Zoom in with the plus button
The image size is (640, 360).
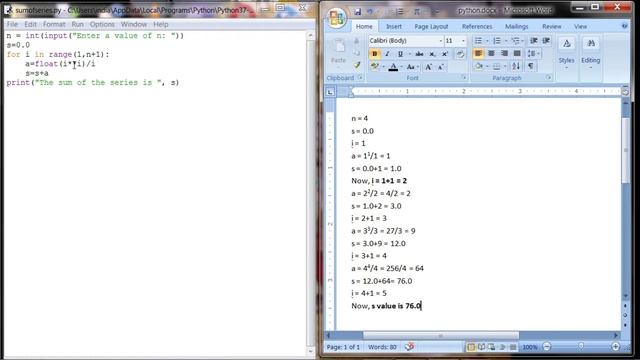click(616, 347)
